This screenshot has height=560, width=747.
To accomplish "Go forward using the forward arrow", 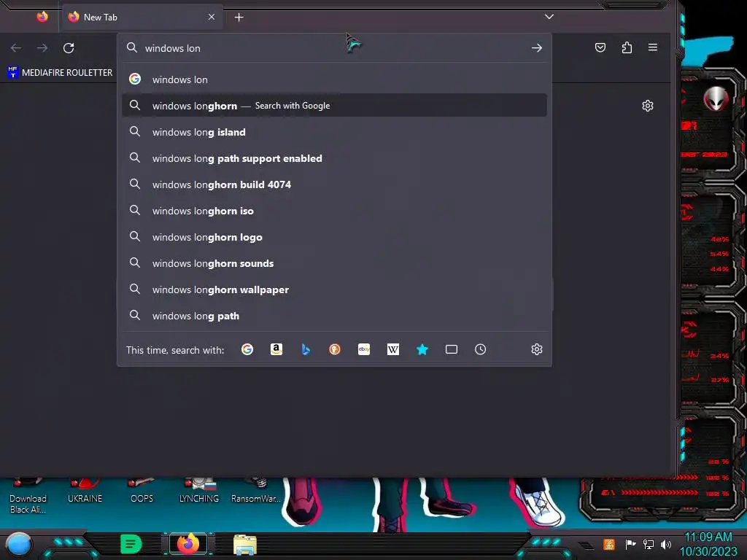I will coord(42,47).
